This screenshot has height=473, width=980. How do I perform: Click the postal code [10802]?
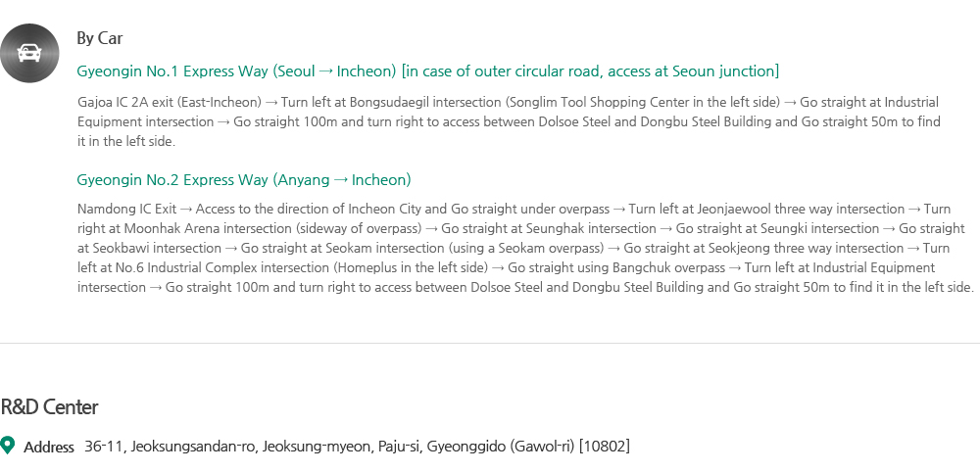coord(605,447)
